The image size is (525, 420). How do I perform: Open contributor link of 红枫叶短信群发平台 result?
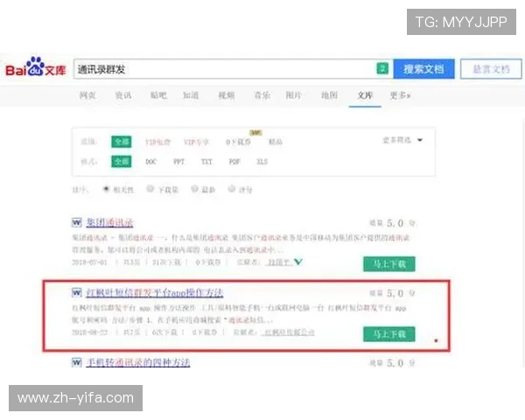click(289, 332)
